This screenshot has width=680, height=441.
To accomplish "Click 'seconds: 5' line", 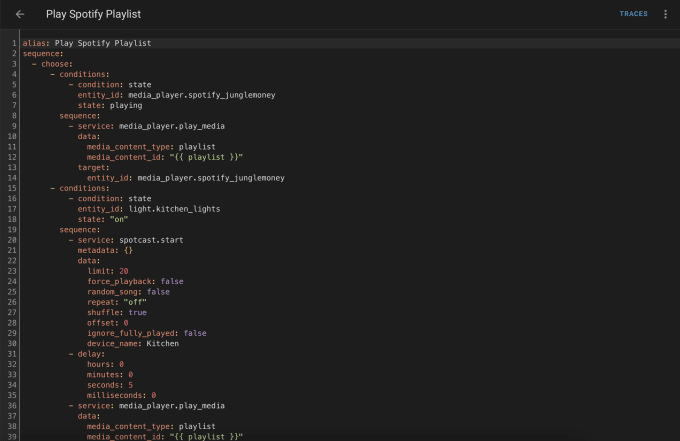I will (x=110, y=385).
